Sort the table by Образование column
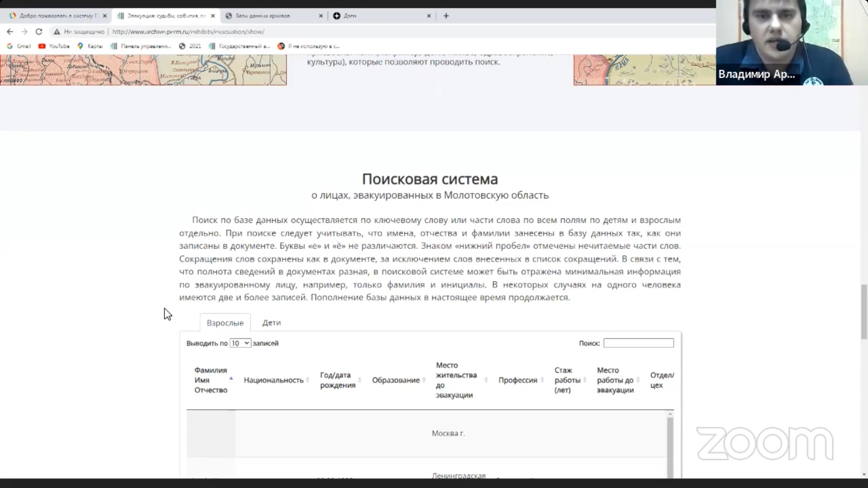 coord(396,380)
